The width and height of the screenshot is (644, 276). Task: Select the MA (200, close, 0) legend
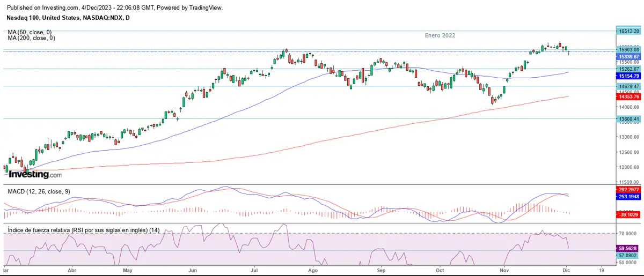pos(31,39)
